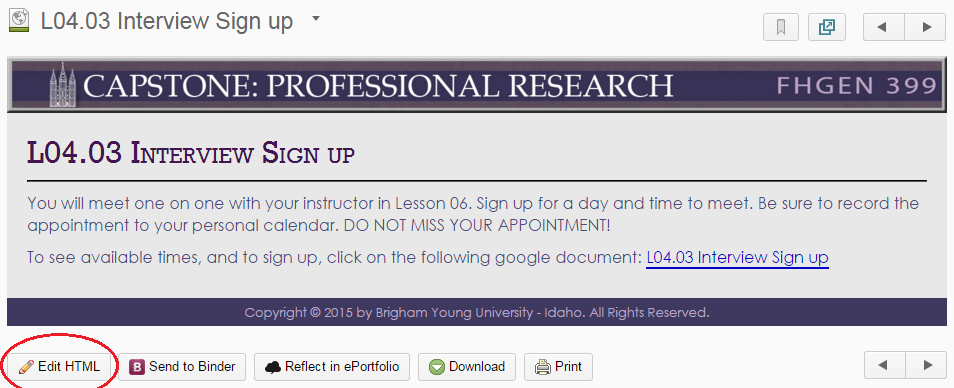Download the page with the Download button
The width and height of the screenshot is (954, 388).
(467, 367)
